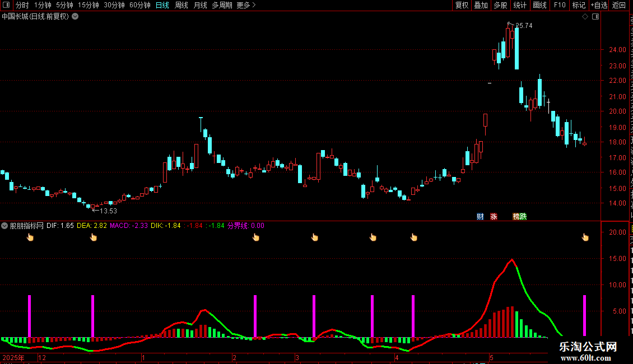The height and width of the screenshot is (364, 633).
Task: Click the 5.00 indicator axis label
Action: pos(620,311)
